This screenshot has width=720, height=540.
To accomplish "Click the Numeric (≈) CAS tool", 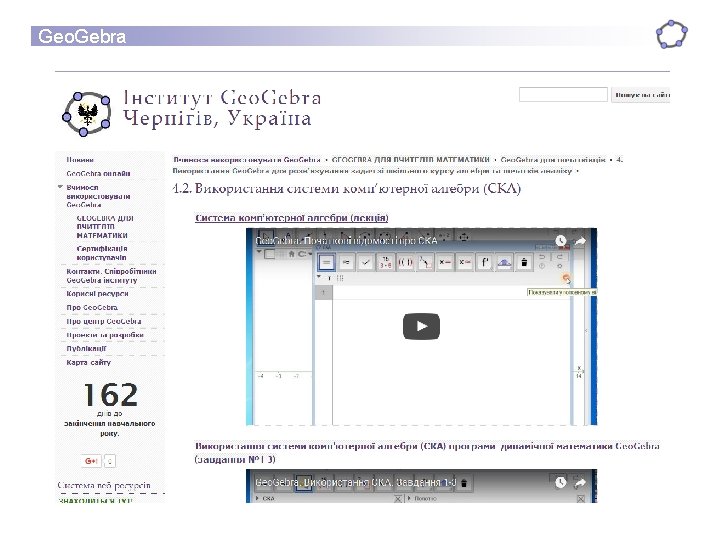I will [346, 262].
